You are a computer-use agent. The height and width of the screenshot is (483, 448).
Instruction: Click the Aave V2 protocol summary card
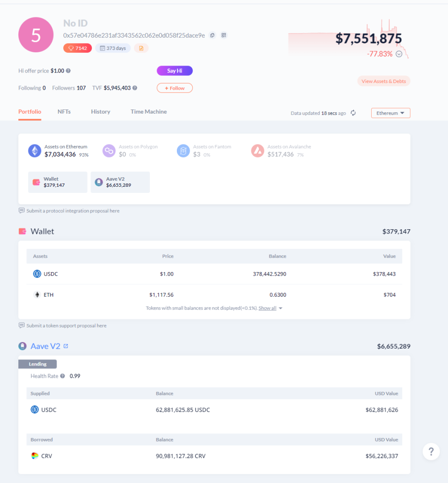click(120, 182)
